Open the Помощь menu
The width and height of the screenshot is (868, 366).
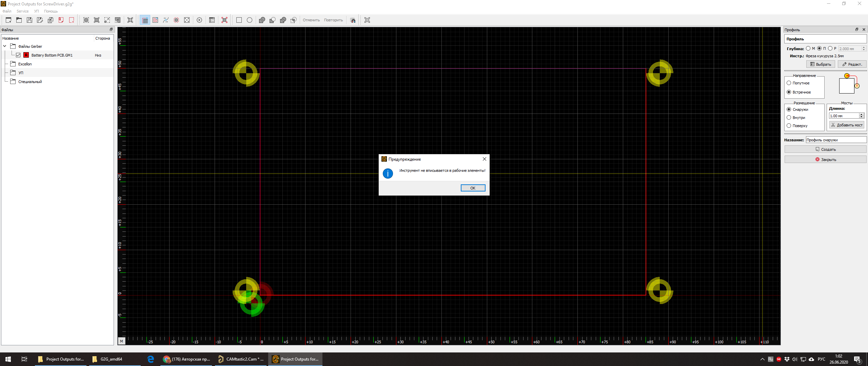coord(51,11)
